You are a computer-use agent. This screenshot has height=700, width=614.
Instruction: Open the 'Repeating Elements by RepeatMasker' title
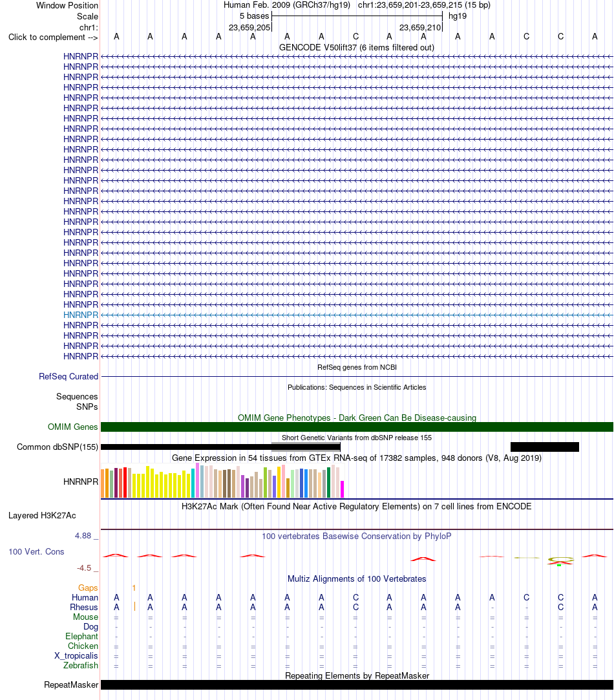[x=357, y=676]
